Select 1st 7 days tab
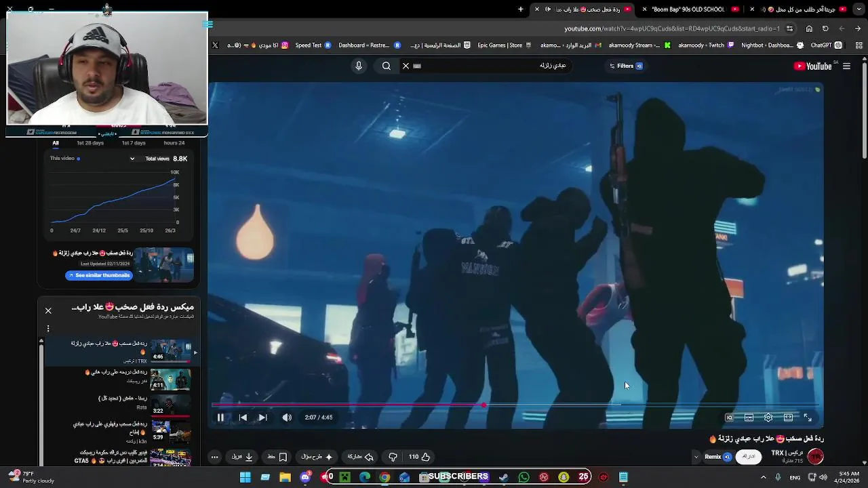 click(x=134, y=143)
